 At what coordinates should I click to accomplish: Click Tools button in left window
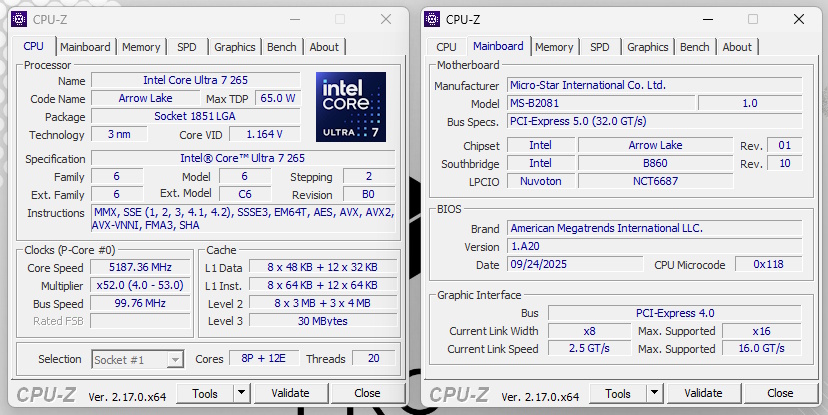(x=205, y=393)
